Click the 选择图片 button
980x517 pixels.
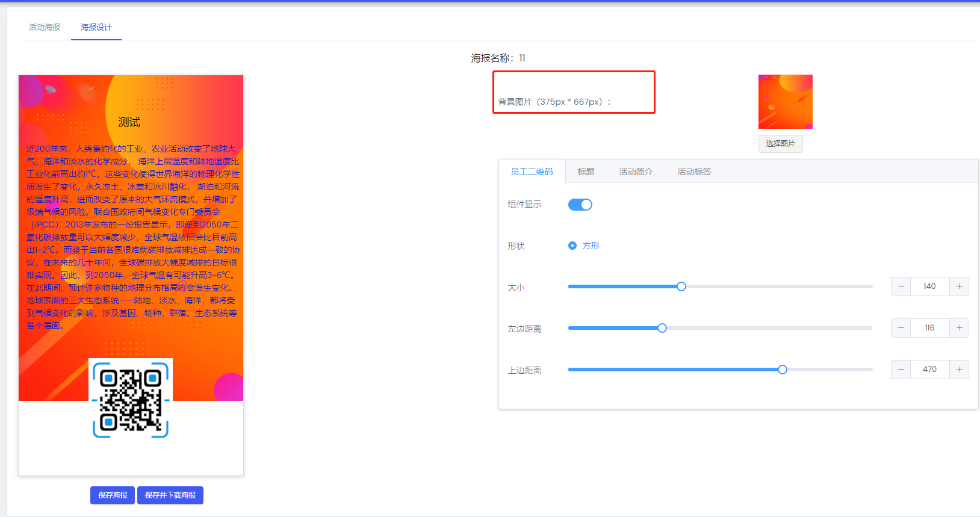(x=780, y=144)
